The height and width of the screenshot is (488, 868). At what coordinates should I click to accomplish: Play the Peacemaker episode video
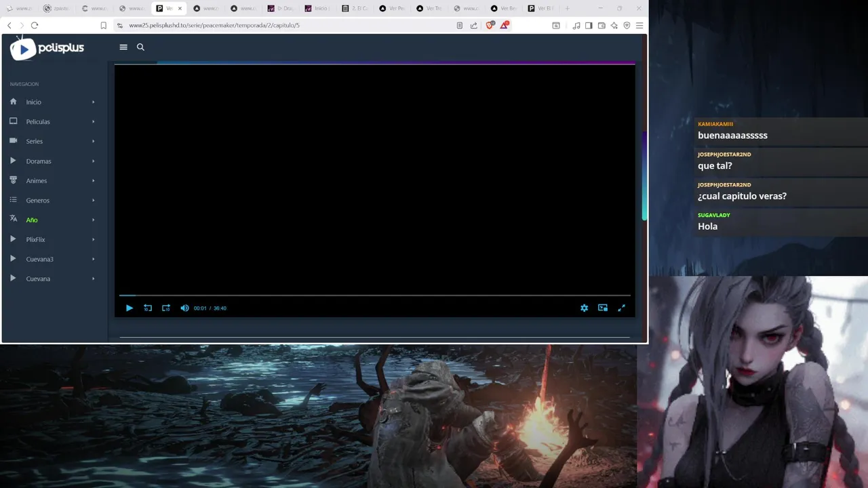130,308
